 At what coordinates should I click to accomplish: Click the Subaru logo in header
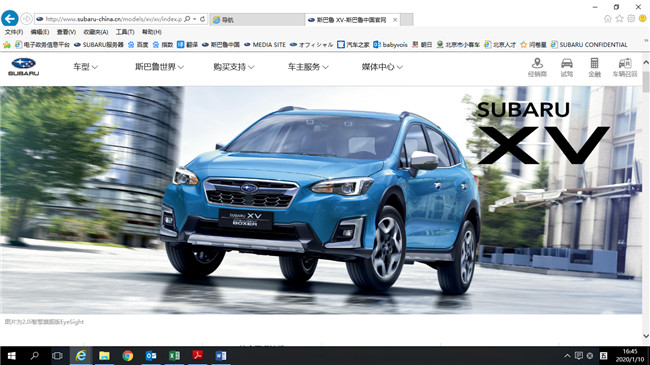[x=24, y=66]
